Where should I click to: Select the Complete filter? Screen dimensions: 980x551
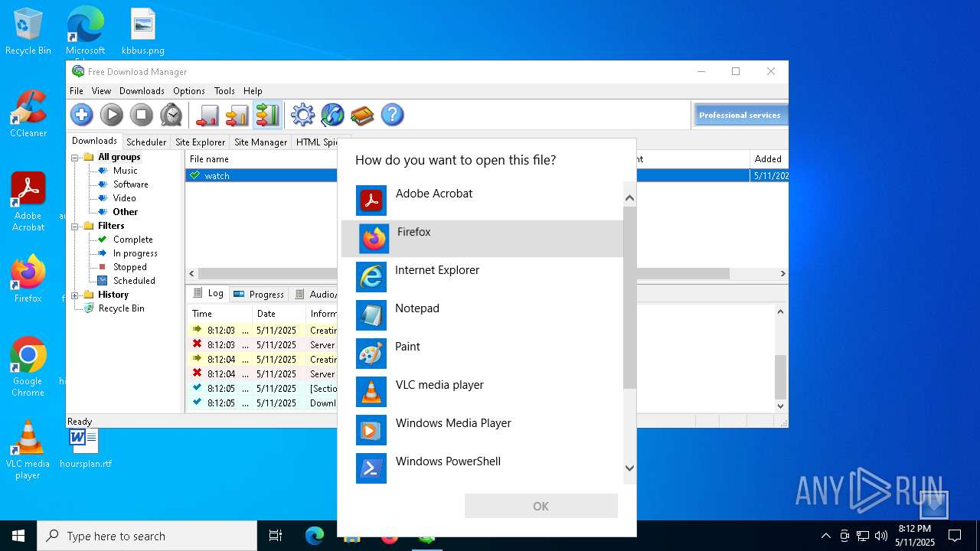(132, 240)
